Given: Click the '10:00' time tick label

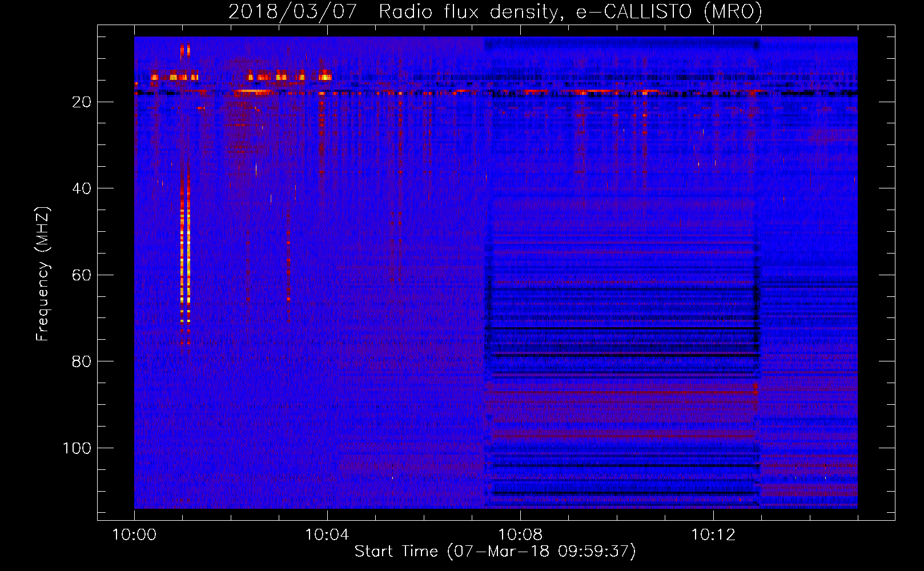Looking at the screenshot, I should click(134, 535).
